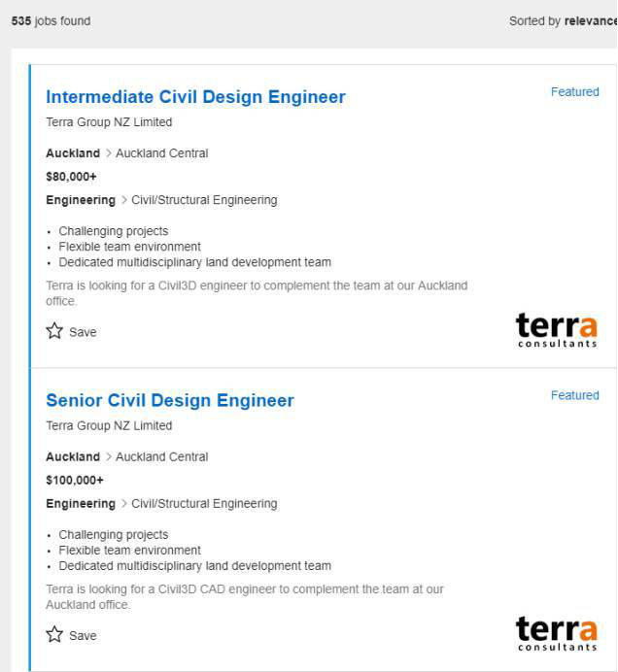Click the star icon on Intermediate Civil Design Engineer
Viewport: 618px width, 672px height.
tap(54, 331)
